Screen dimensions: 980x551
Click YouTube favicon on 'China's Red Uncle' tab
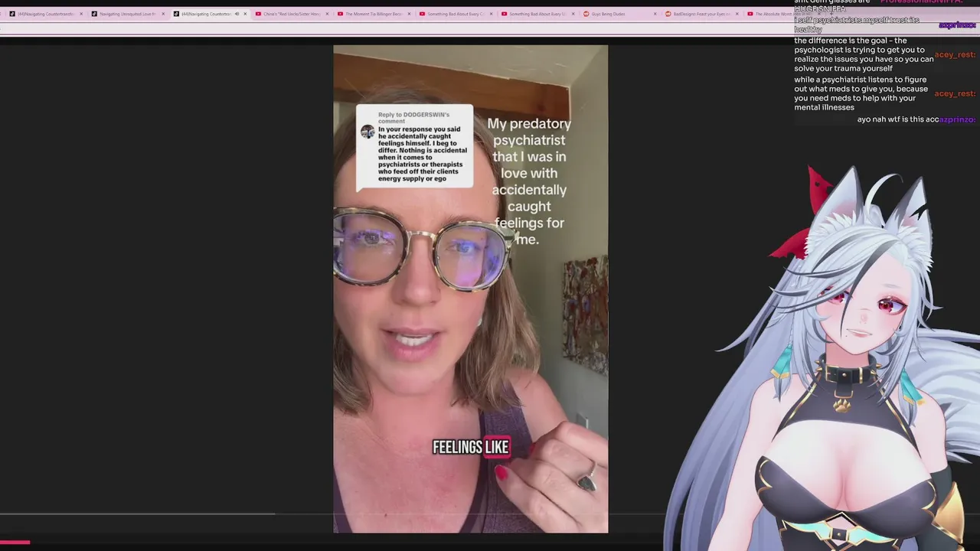(x=258, y=14)
